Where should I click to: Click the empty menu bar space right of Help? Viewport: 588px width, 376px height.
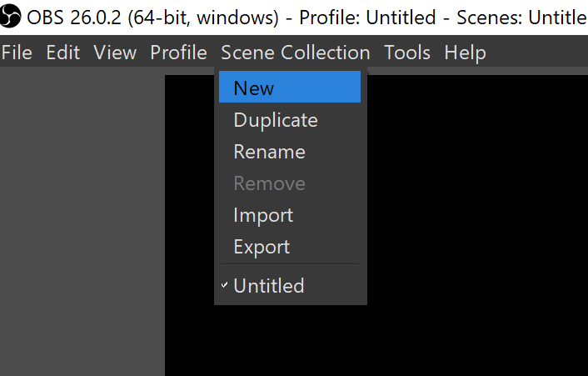(x=537, y=53)
